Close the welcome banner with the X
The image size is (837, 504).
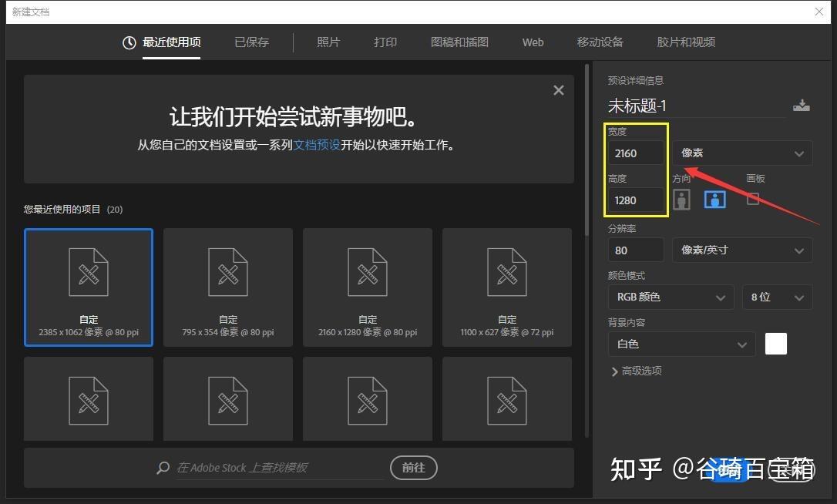[x=558, y=90]
